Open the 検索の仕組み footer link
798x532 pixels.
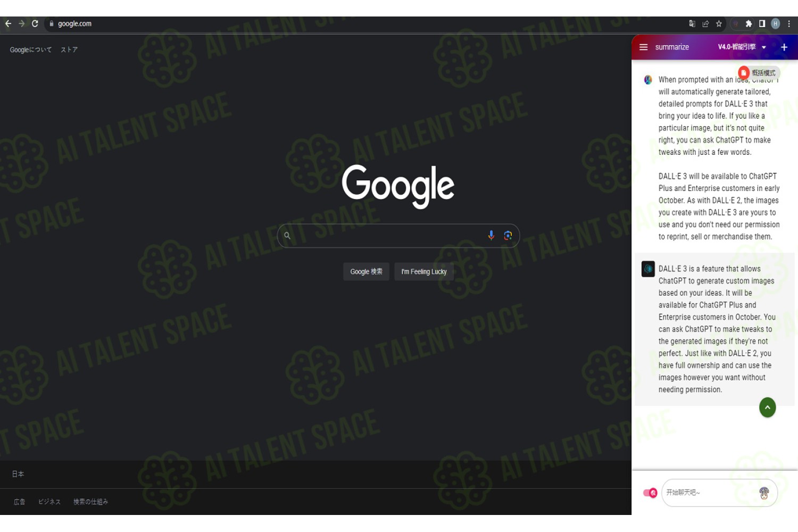pyautogui.click(x=90, y=502)
